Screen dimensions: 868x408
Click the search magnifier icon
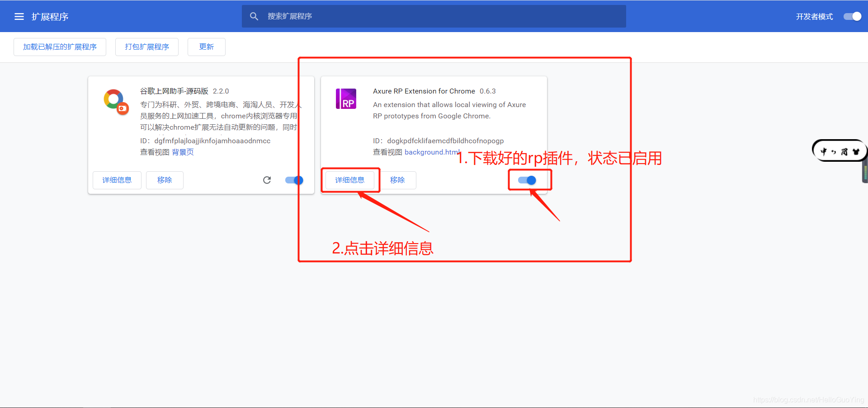tap(254, 16)
